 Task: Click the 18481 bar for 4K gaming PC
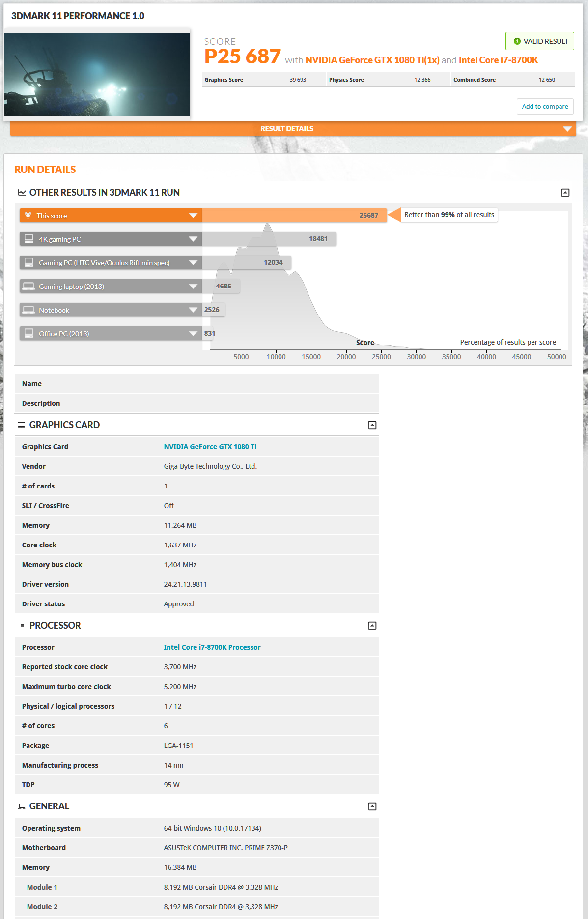pyautogui.click(x=269, y=239)
